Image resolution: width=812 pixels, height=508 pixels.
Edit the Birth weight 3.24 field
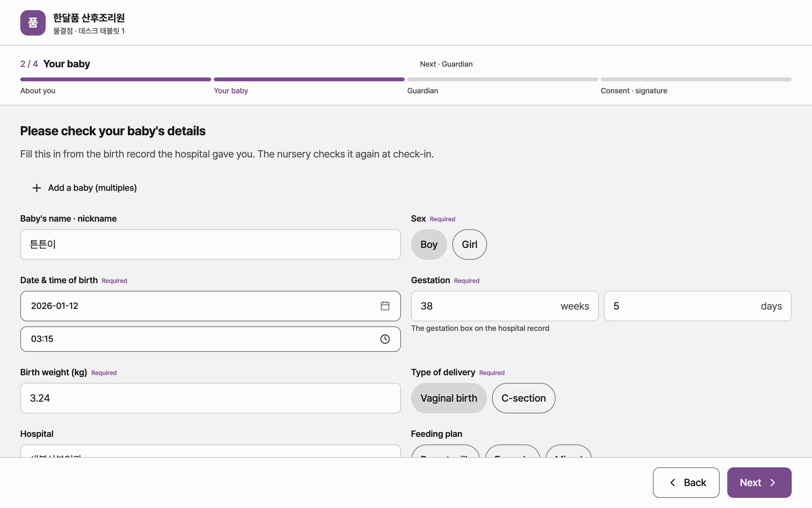click(x=210, y=398)
